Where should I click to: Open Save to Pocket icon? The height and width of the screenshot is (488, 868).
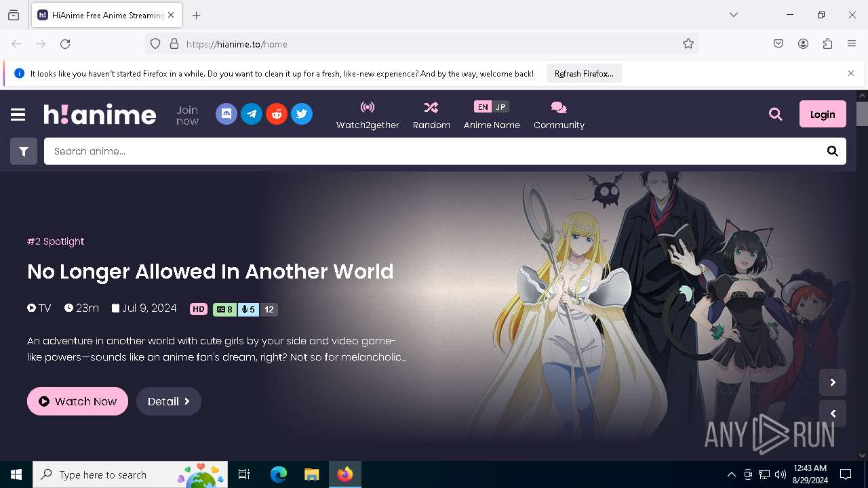click(x=778, y=44)
